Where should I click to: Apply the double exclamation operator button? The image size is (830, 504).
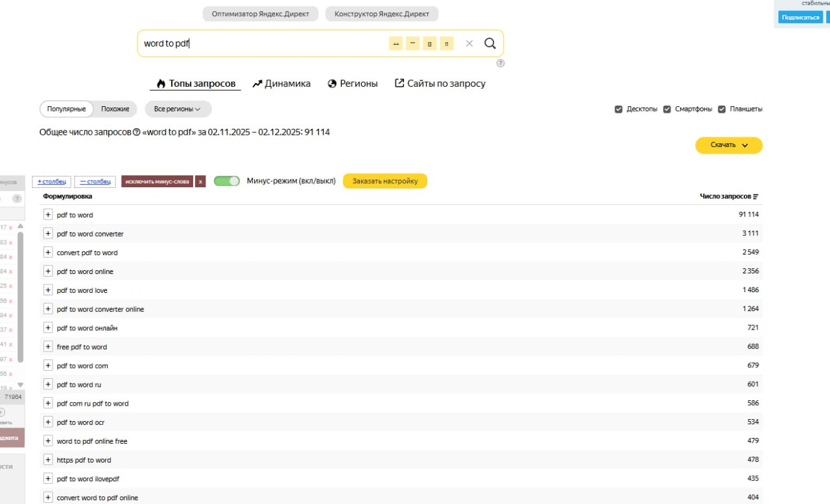[x=446, y=43]
